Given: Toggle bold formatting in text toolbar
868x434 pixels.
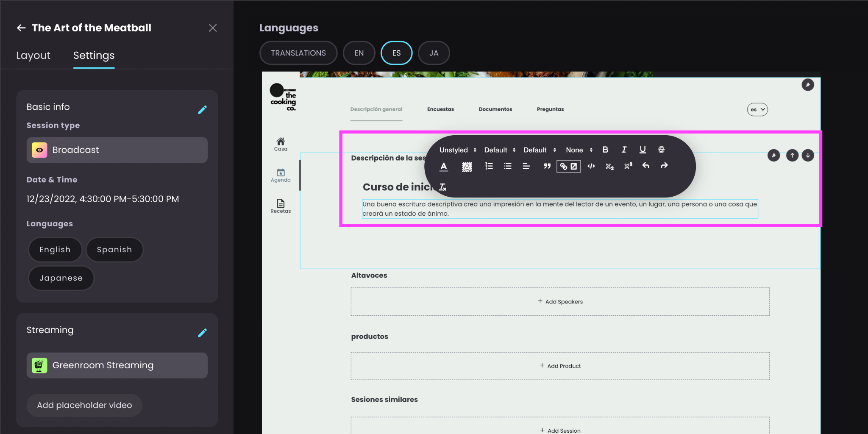Looking at the screenshot, I should coord(605,150).
